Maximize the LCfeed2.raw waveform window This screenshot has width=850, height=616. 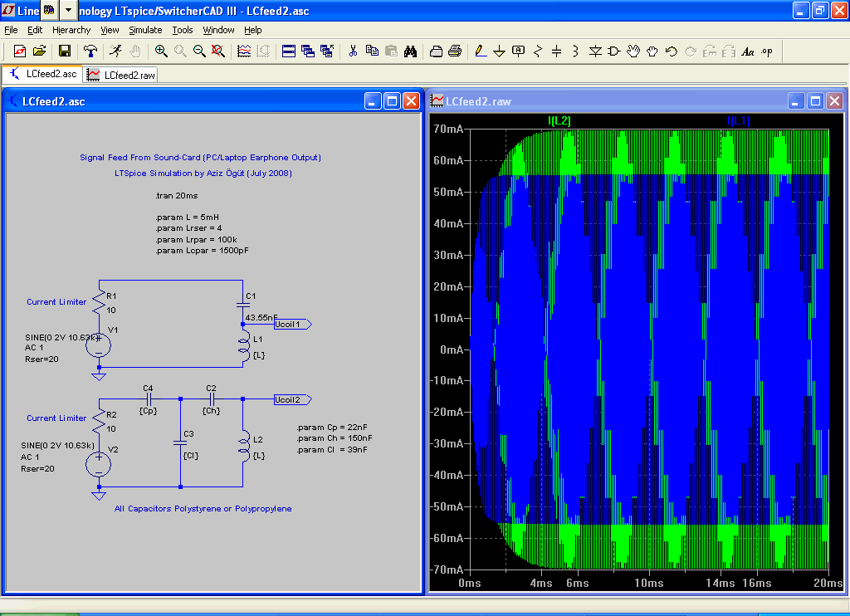pos(815,100)
